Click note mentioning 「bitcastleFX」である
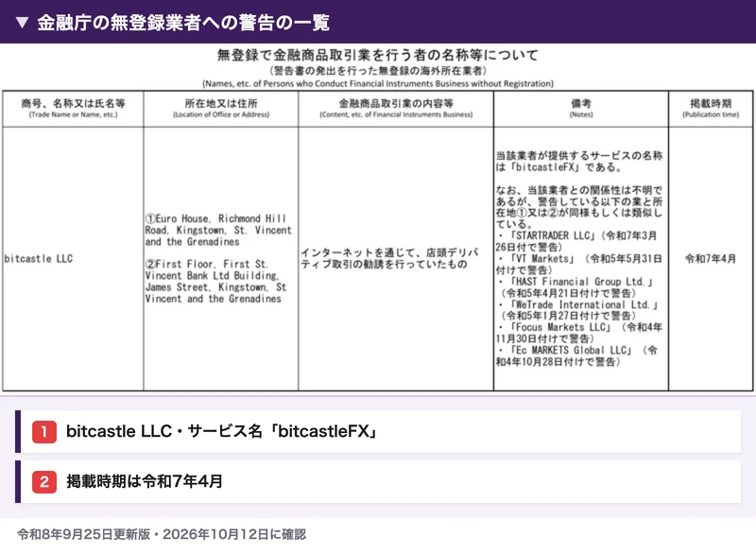Image resolution: width=756 pixels, height=554 pixels. pyautogui.click(x=579, y=162)
